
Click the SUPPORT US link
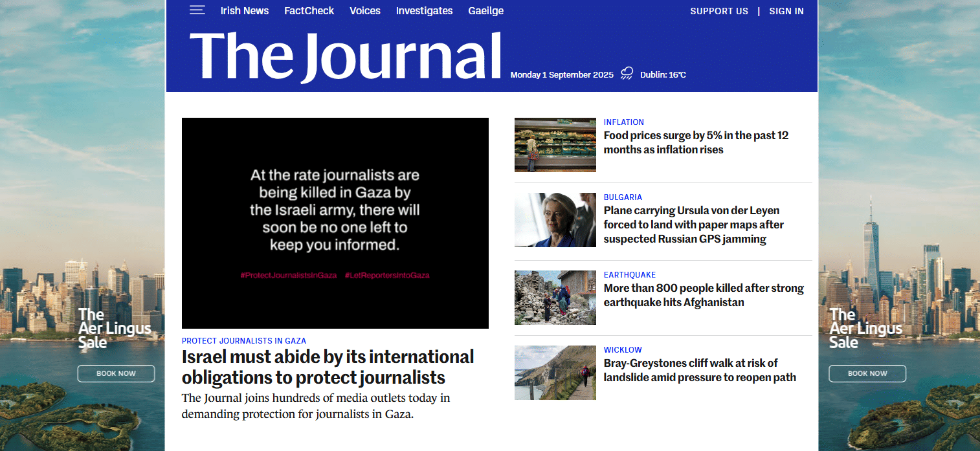pyautogui.click(x=719, y=11)
